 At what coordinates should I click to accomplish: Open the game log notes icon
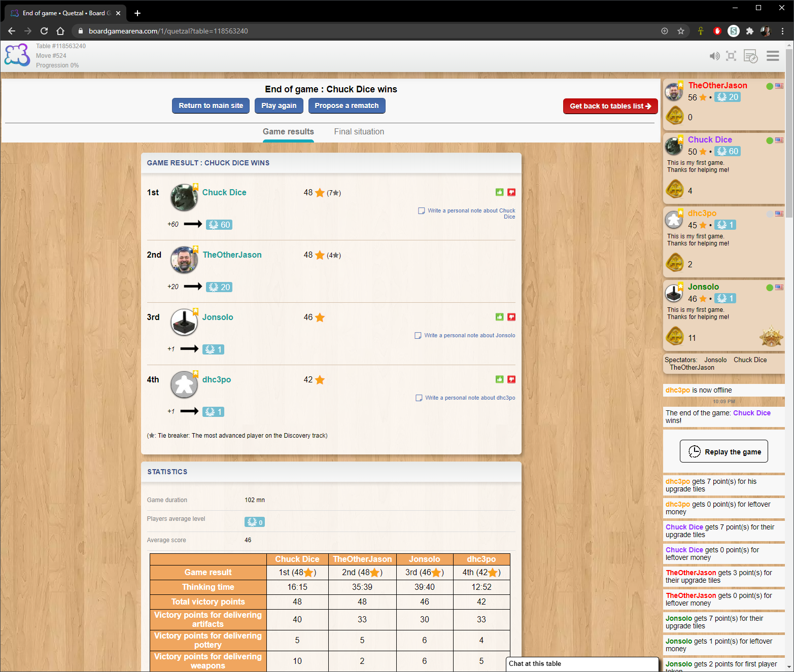click(751, 56)
